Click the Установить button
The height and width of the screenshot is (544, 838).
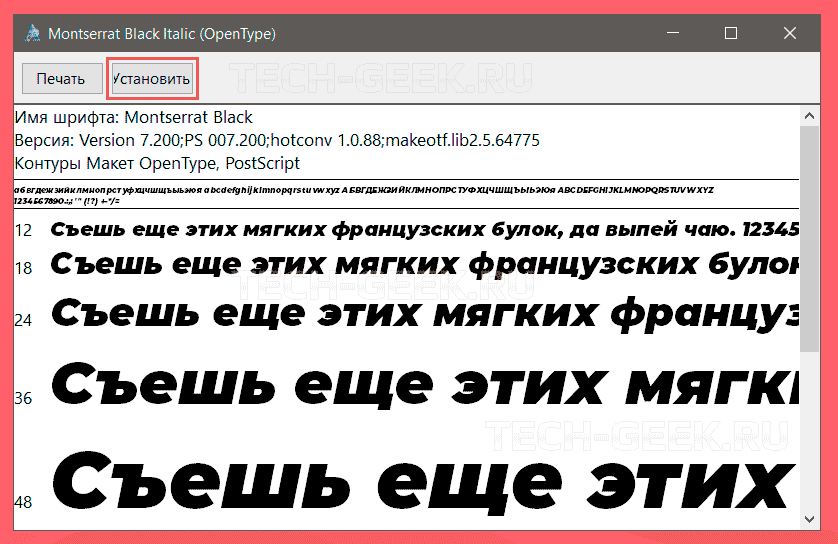pyautogui.click(x=152, y=79)
